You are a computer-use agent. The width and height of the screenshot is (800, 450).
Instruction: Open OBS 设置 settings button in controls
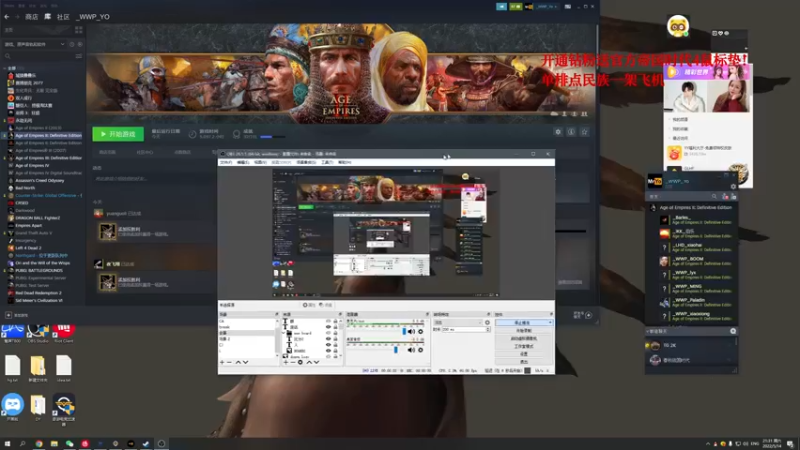[523, 354]
